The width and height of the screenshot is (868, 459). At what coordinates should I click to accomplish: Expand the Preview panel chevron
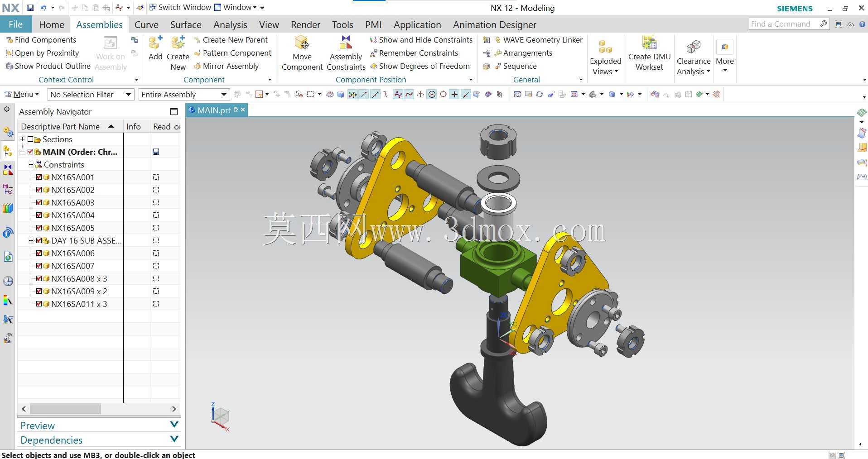pyautogui.click(x=174, y=425)
